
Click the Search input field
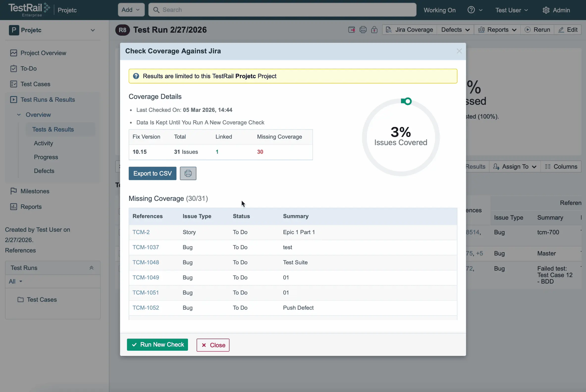(x=282, y=10)
